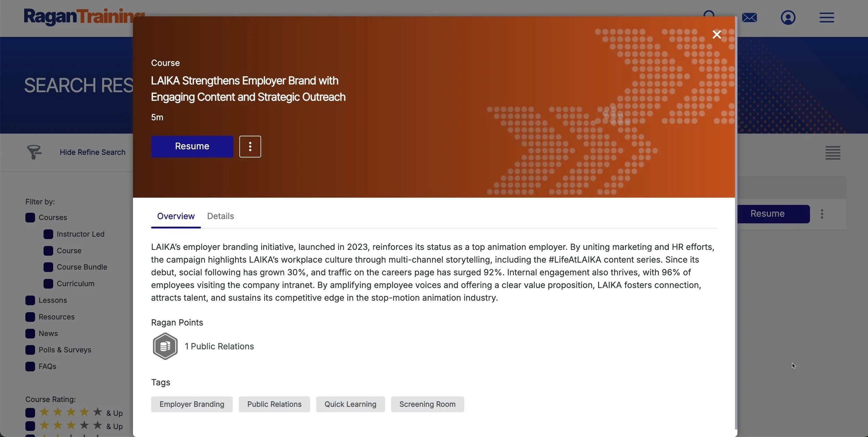Click the modal vertical scrollbar
Screen dimensions: 868x437
click(736, 222)
